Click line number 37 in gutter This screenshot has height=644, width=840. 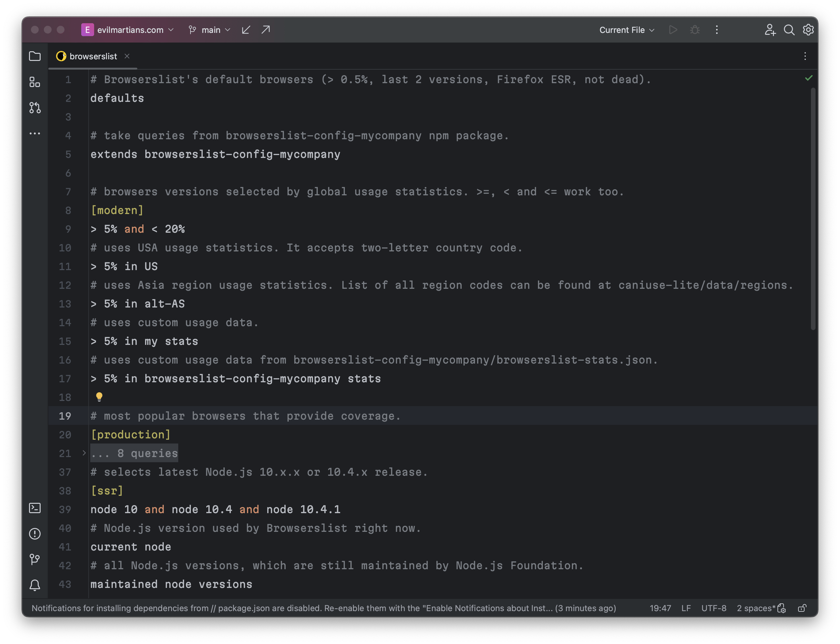click(x=65, y=472)
